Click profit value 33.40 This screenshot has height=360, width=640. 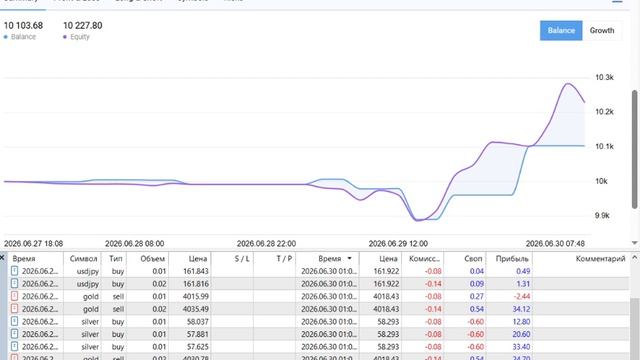tap(521, 347)
